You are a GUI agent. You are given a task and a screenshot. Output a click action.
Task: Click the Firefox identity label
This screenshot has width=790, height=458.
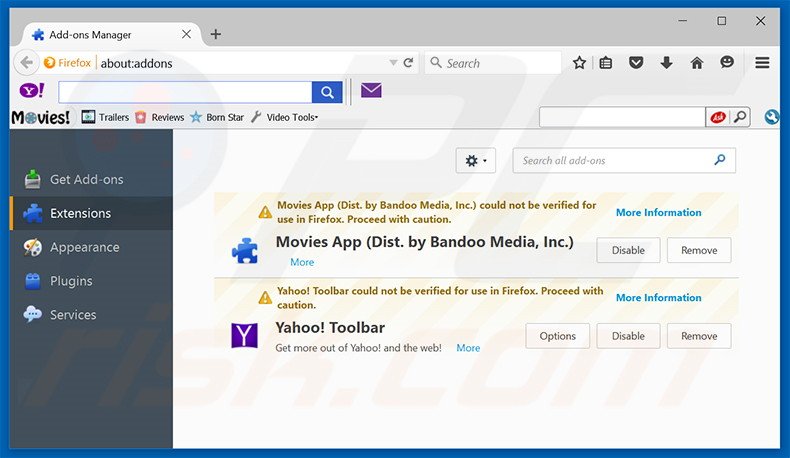pos(68,63)
